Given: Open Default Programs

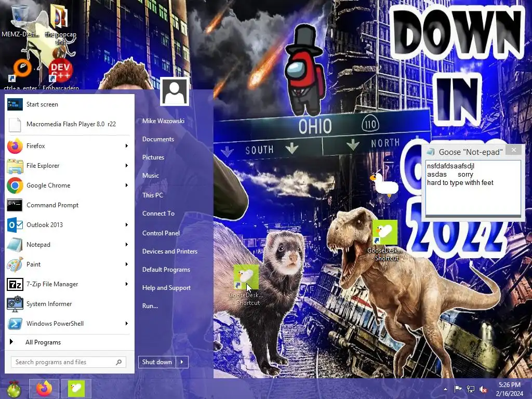Looking at the screenshot, I should pos(166,270).
